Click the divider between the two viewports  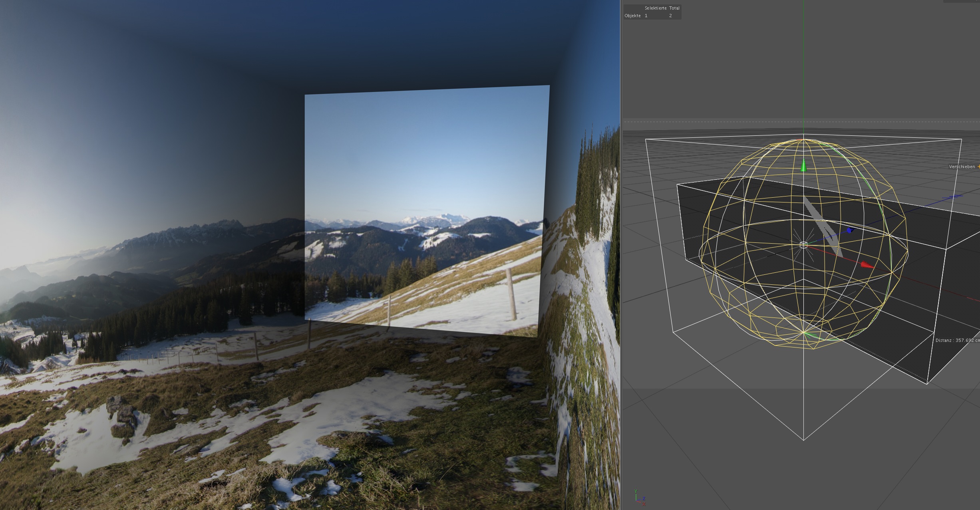tap(621, 255)
